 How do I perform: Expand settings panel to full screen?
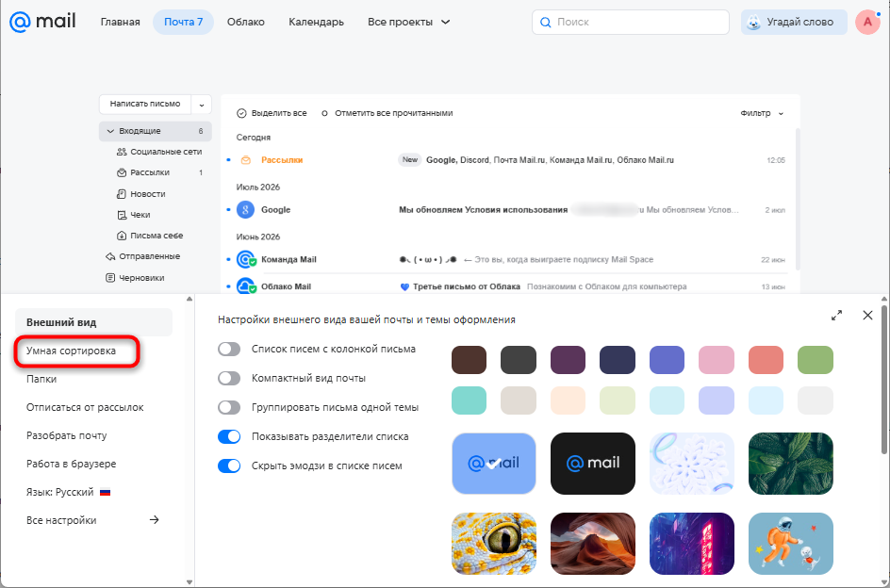pyautogui.click(x=836, y=316)
